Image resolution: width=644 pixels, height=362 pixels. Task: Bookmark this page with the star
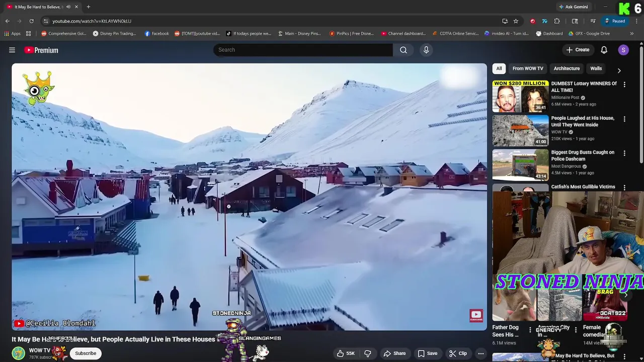[516, 21]
